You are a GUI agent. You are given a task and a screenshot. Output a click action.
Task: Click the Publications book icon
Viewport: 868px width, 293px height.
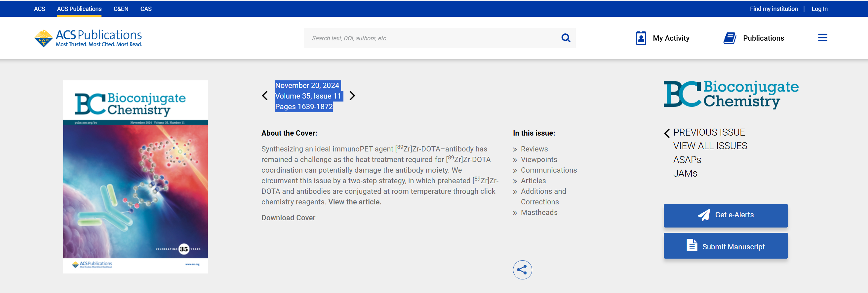point(730,38)
